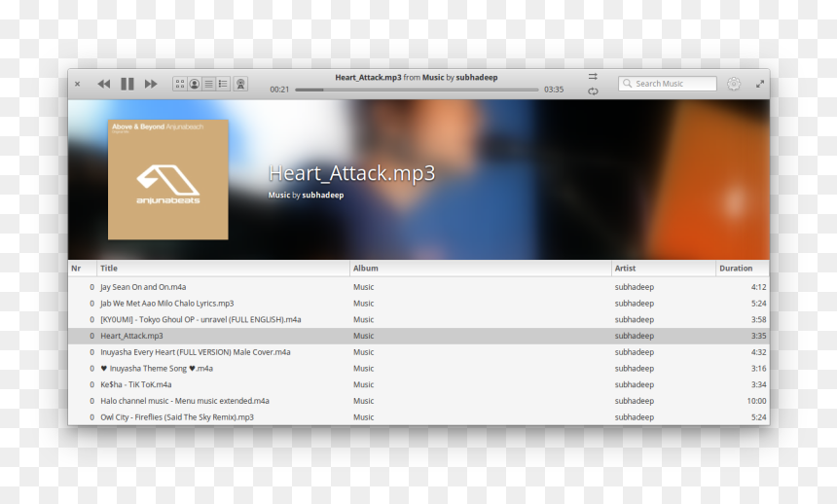Click the 4:12 duration cell
Screen dimensions: 837x504
758,287
